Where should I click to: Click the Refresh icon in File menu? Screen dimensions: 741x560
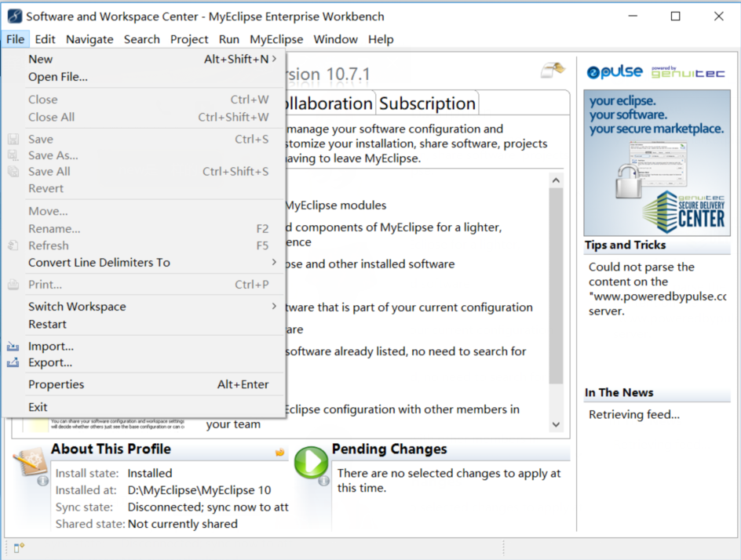(x=13, y=245)
